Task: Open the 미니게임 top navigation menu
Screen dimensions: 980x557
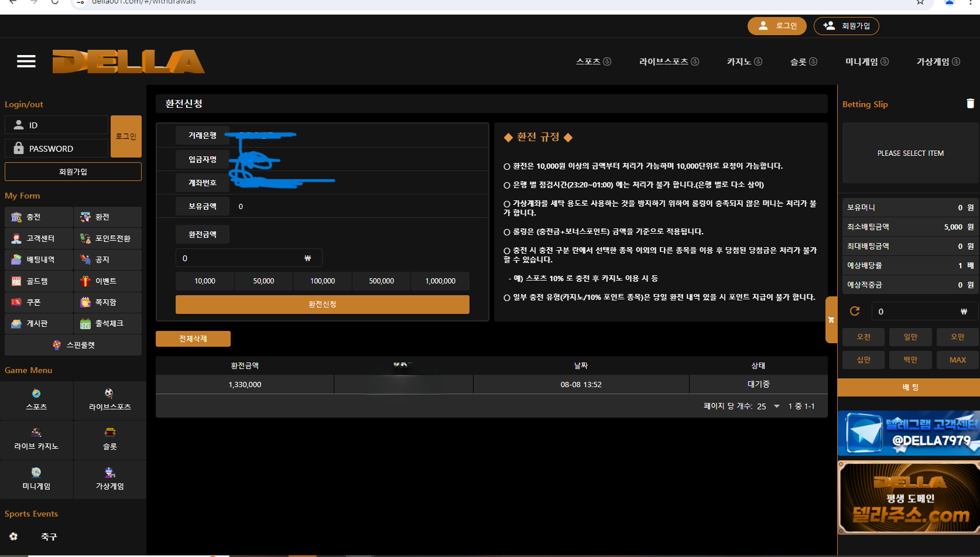Action: pos(866,61)
